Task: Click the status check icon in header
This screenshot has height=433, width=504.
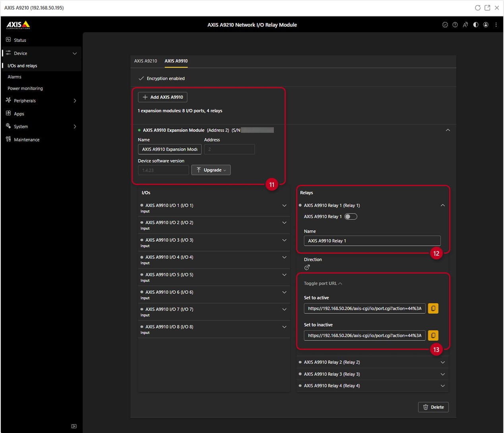Action: (445, 25)
